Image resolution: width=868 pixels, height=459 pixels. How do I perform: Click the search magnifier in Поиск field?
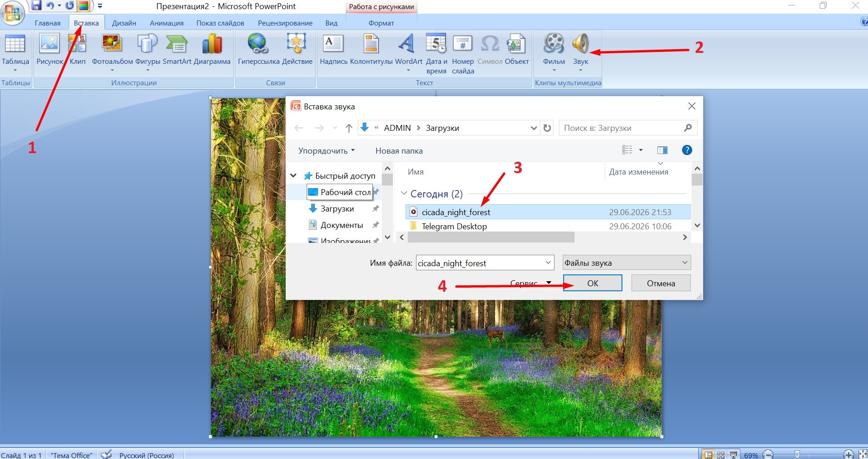pyautogui.click(x=688, y=128)
